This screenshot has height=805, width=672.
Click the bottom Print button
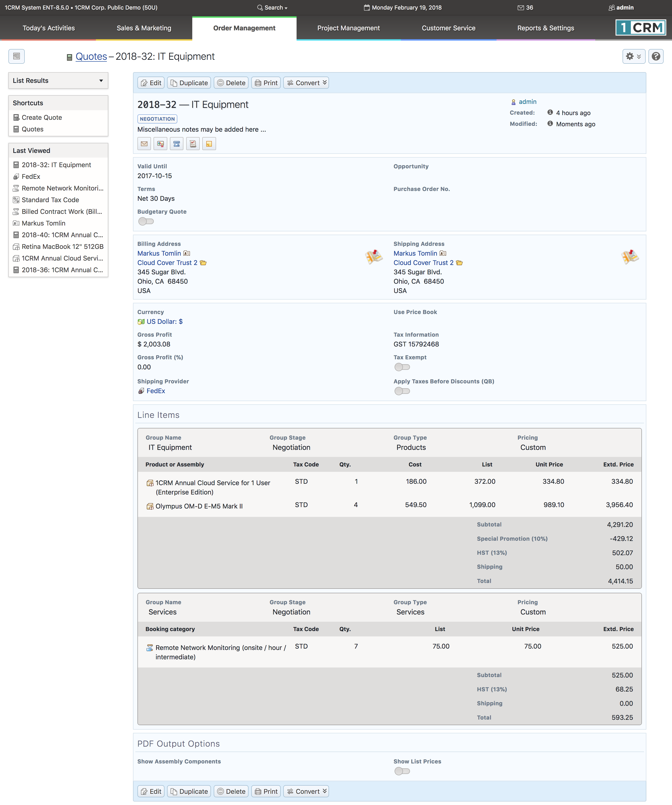[266, 792]
